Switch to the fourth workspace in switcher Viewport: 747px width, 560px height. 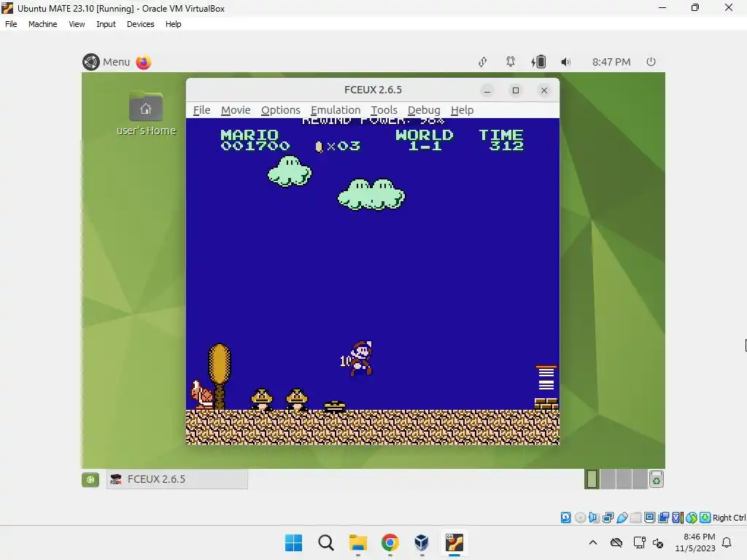pos(640,480)
